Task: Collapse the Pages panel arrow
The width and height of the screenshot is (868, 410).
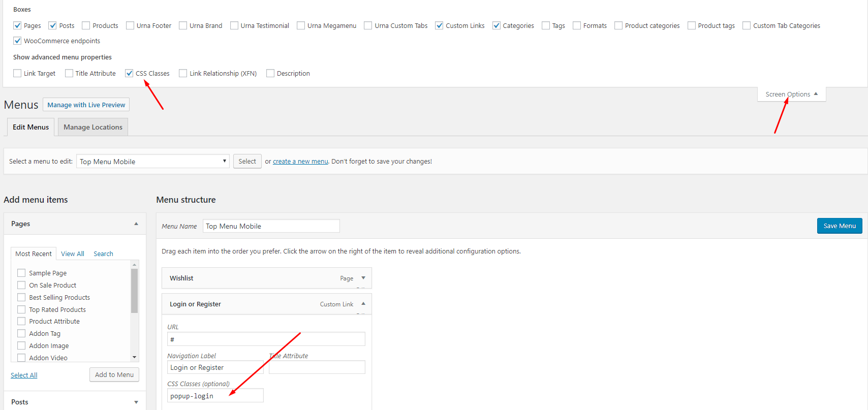Action: (136, 224)
